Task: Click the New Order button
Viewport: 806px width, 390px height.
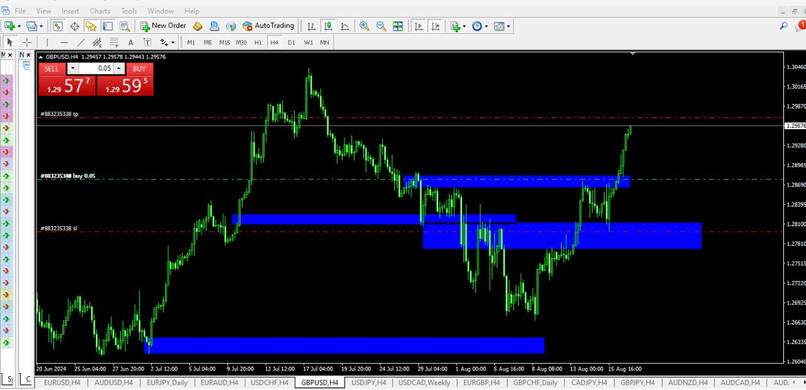Action: click(x=163, y=26)
